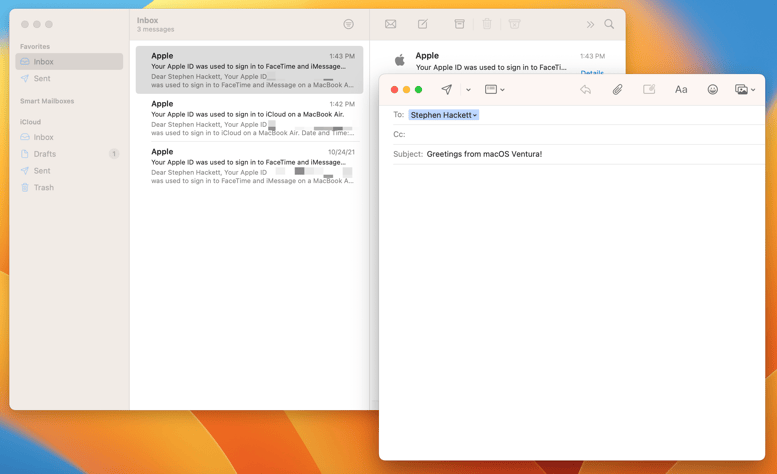The image size is (777, 474).
Task: Click the Smart Mailboxes section header
Action: (x=47, y=101)
